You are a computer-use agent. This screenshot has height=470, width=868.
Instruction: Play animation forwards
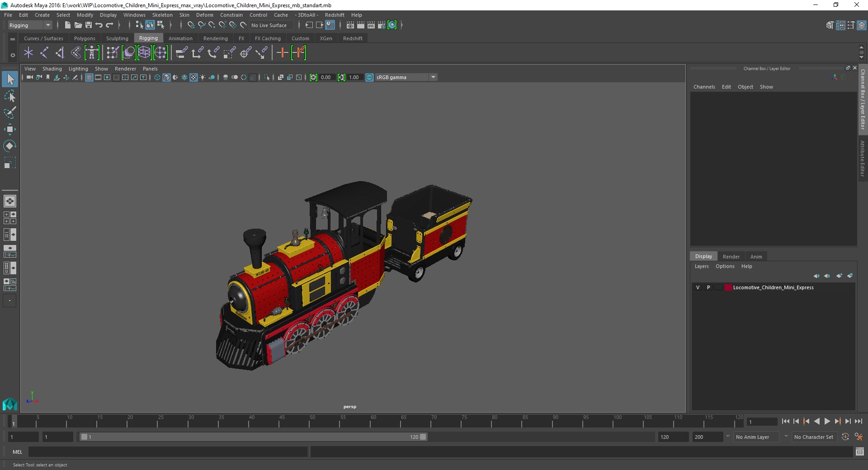click(827, 421)
